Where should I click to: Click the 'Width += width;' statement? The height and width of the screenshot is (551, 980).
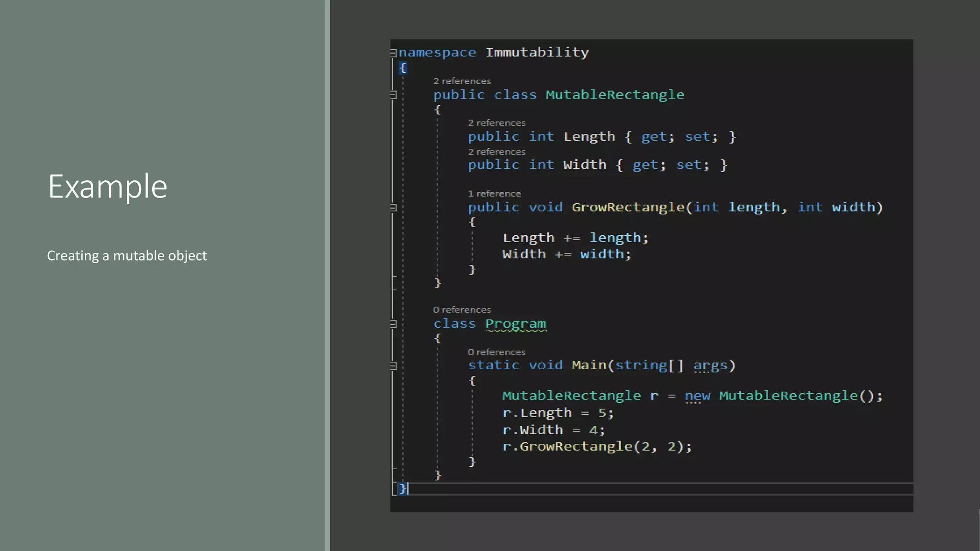coord(567,254)
